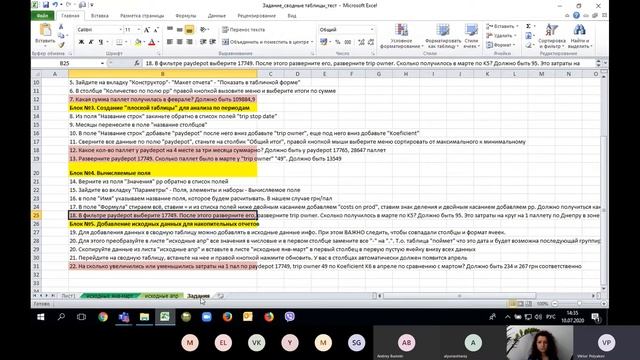Toggle top-align vertical alignment
Viewport: 640px width, 360px height.
tap(170, 30)
